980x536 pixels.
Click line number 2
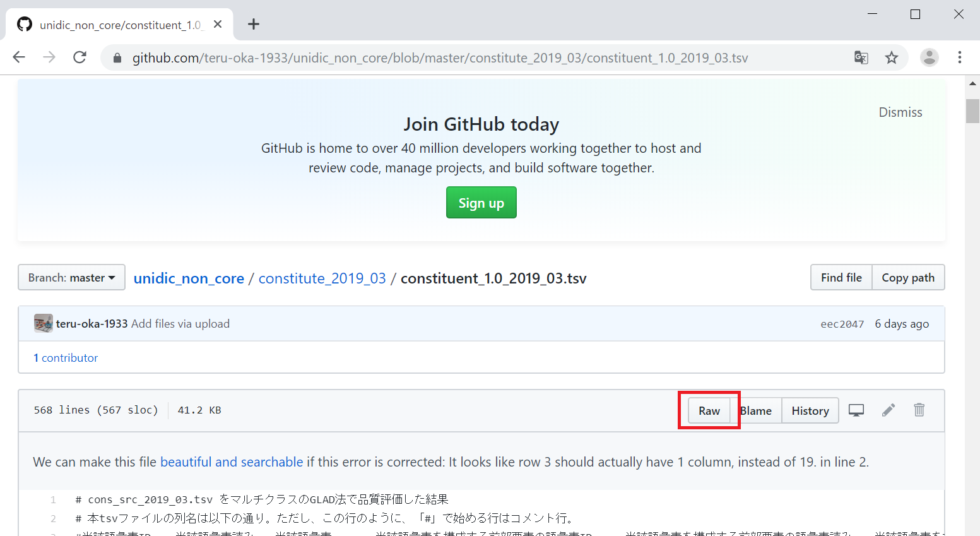(x=53, y=519)
